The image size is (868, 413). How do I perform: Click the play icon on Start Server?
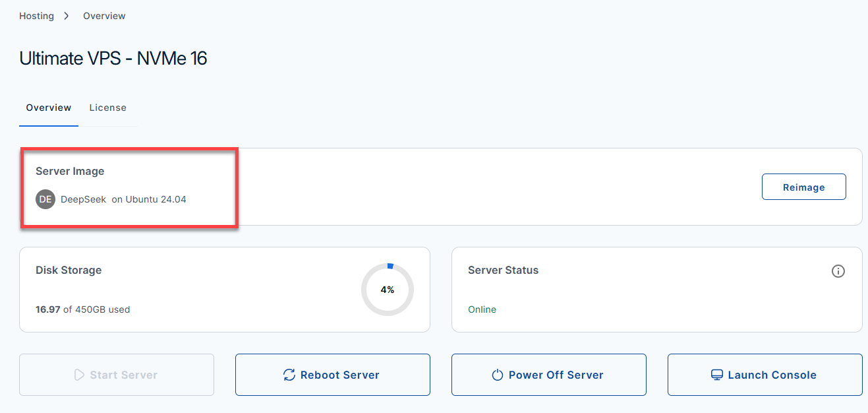79,375
